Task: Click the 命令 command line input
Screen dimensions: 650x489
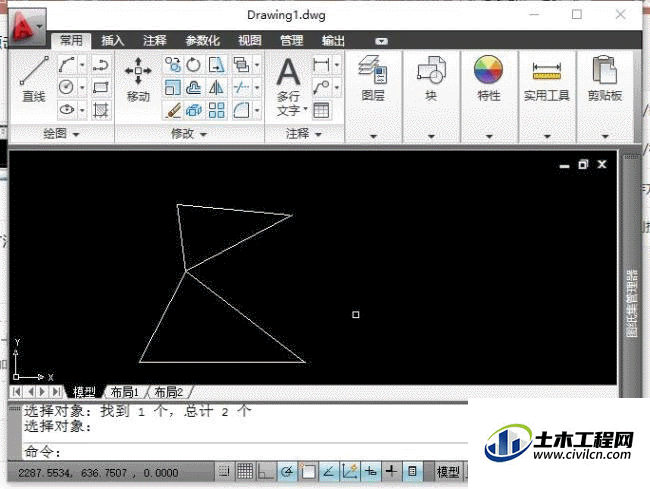Action: pyautogui.click(x=245, y=451)
